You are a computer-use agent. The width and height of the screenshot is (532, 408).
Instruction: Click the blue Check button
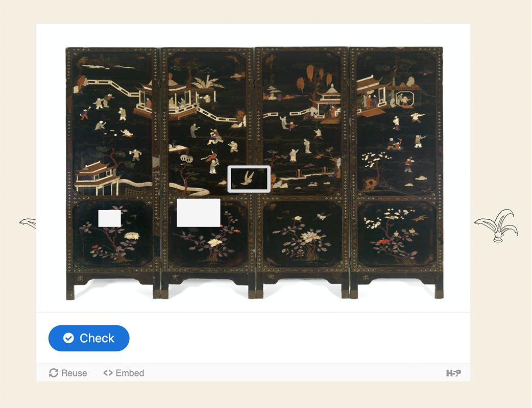[x=89, y=338]
